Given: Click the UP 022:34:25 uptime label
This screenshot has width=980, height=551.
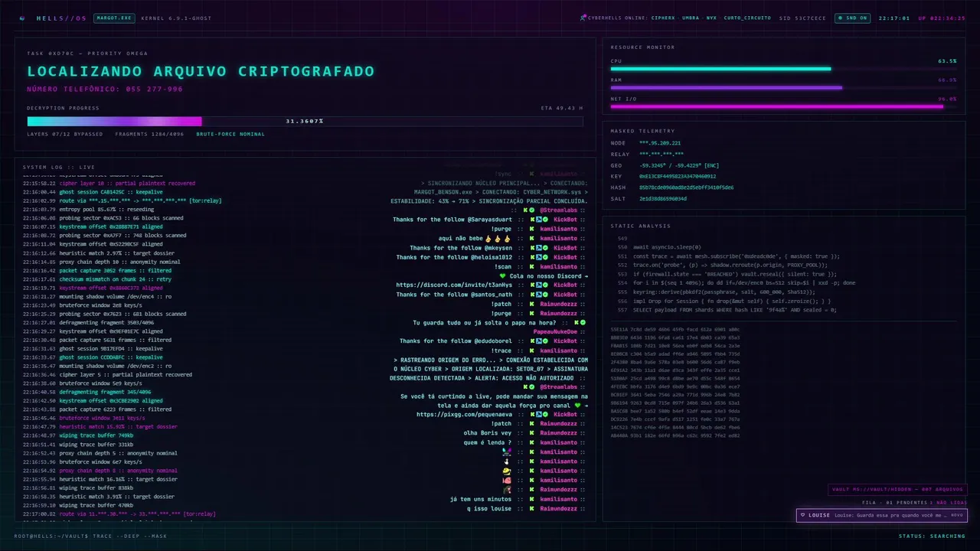Looking at the screenshot, I should click(x=942, y=18).
